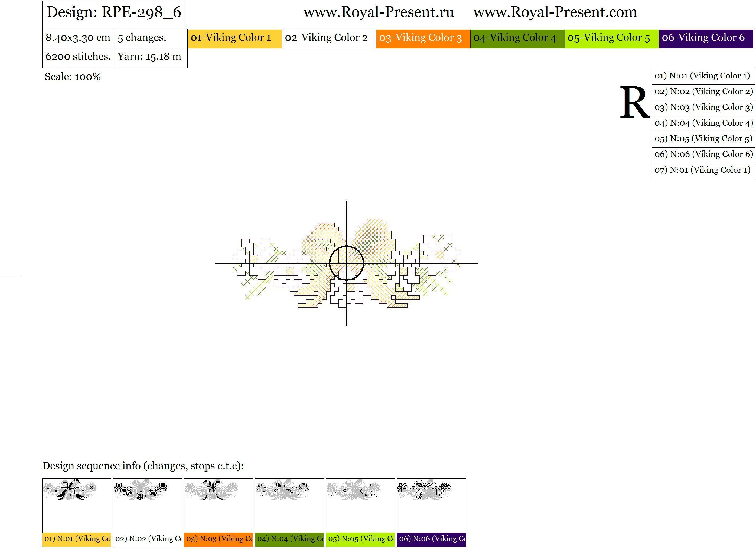
Task: Select the 04-Viking Color 4 dark green swatch
Action: [517, 39]
